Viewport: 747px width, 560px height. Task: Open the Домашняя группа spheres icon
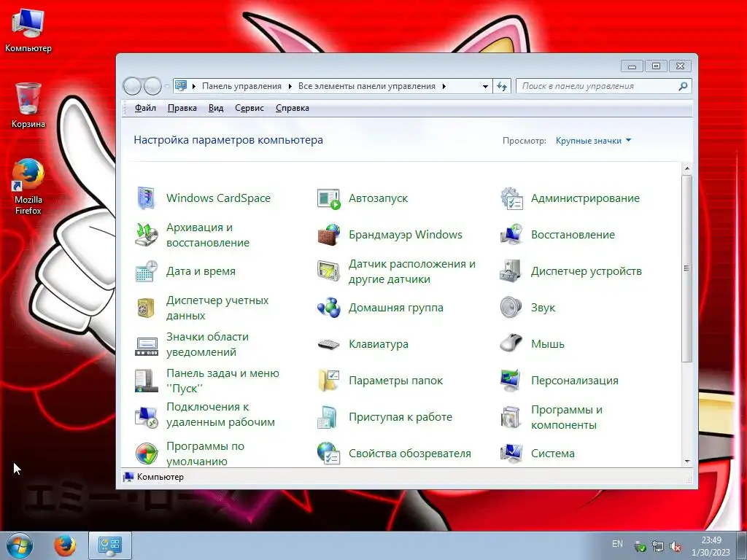pyautogui.click(x=329, y=308)
